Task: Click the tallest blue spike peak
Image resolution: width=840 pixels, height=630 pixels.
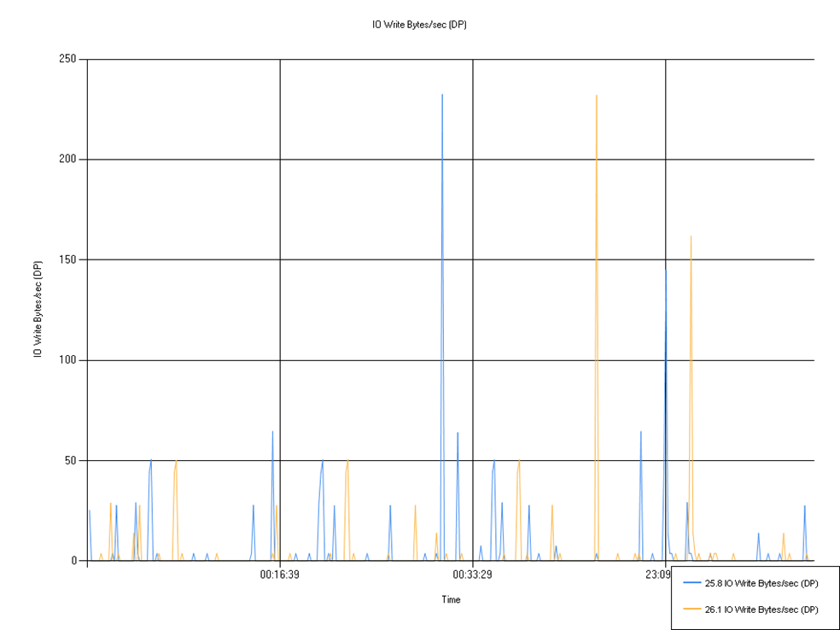Action: [x=442, y=95]
